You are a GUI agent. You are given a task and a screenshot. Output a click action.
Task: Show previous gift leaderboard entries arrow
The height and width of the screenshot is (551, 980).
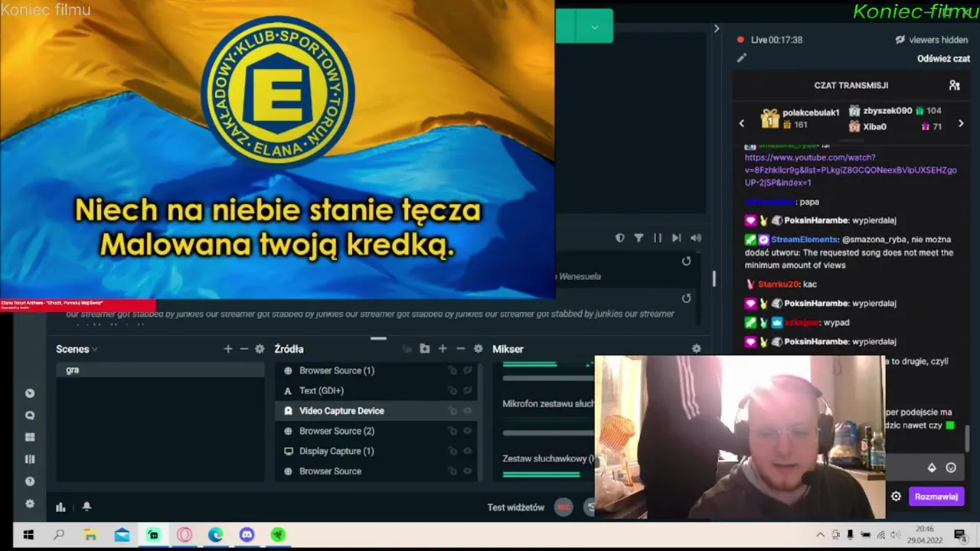click(741, 123)
